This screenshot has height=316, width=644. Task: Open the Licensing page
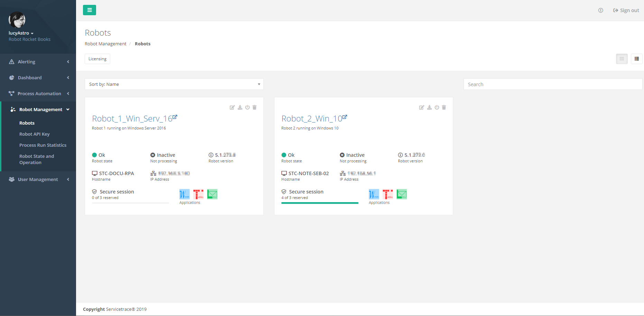(x=97, y=59)
